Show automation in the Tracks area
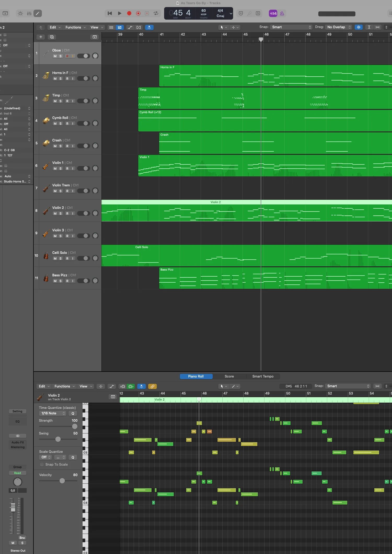This screenshot has height=554, width=392. [x=130, y=27]
